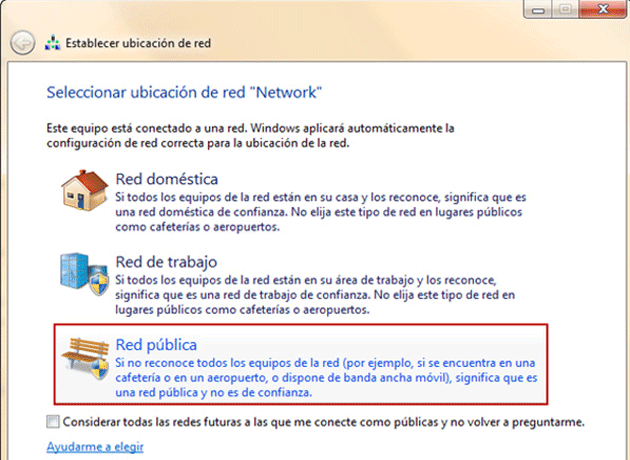Click the office building icon for Red de trabajo
630x460 pixels.
pos(81,280)
